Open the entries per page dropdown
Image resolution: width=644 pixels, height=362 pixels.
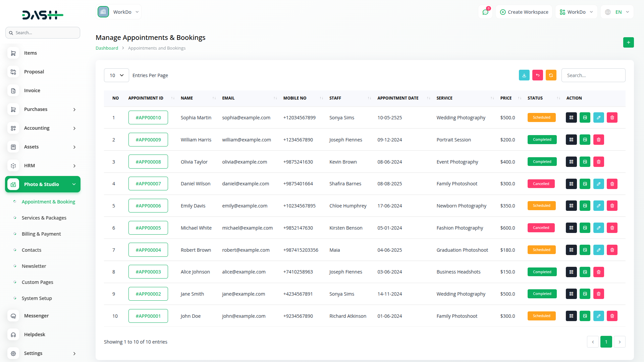[x=116, y=75]
